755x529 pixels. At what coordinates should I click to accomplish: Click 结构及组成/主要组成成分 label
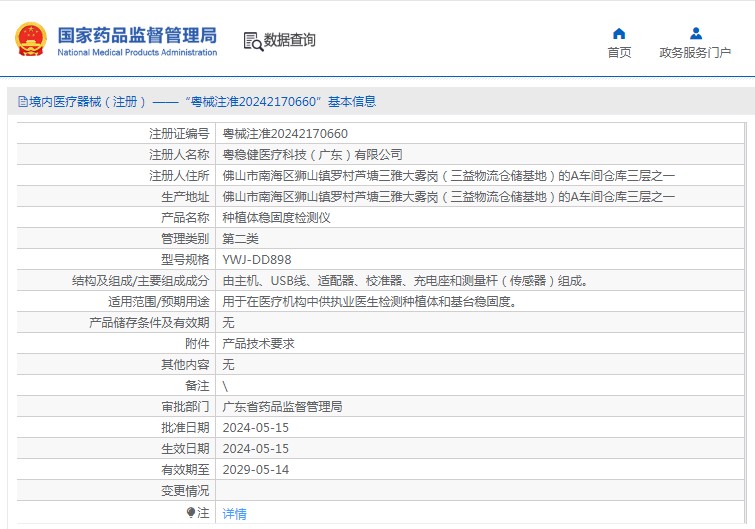tap(141, 281)
